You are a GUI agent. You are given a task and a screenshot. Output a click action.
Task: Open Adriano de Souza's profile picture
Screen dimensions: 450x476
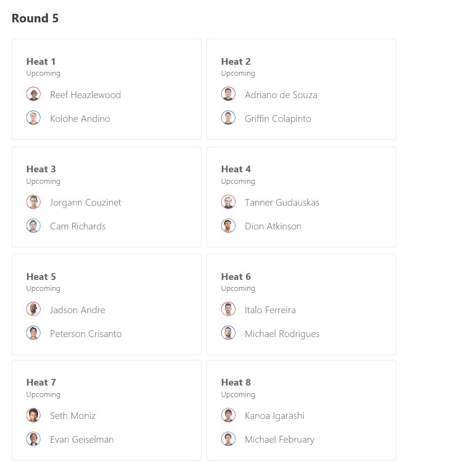pyautogui.click(x=228, y=94)
